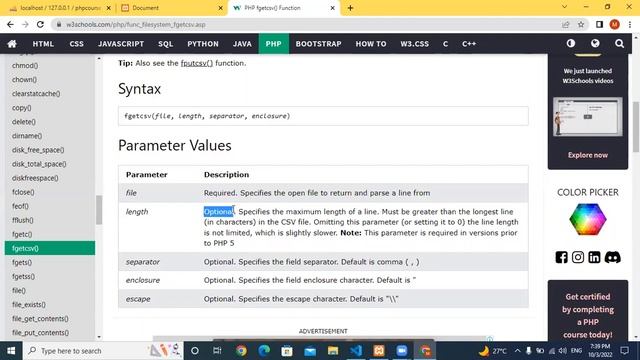Launch Chrome from taskbar

241,351
